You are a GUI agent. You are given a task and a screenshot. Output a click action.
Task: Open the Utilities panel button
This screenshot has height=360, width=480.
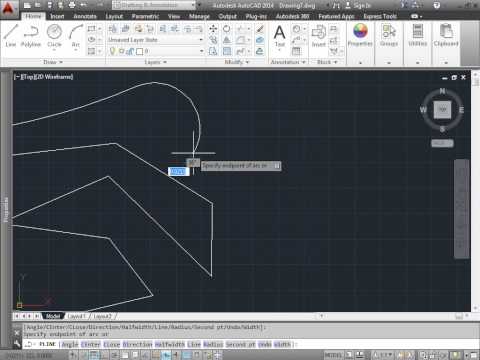click(418, 35)
